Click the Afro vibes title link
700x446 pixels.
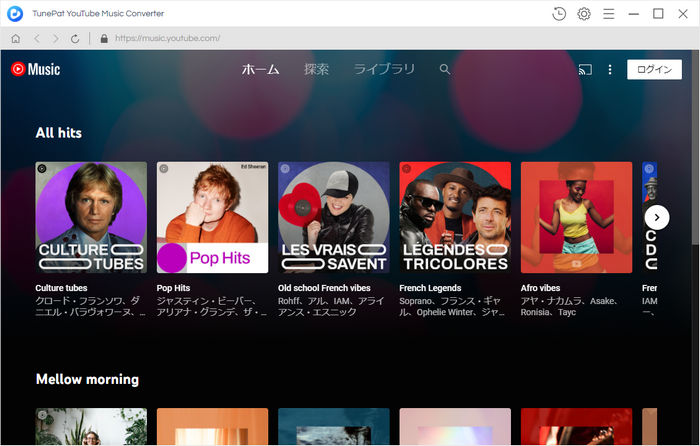coord(540,288)
